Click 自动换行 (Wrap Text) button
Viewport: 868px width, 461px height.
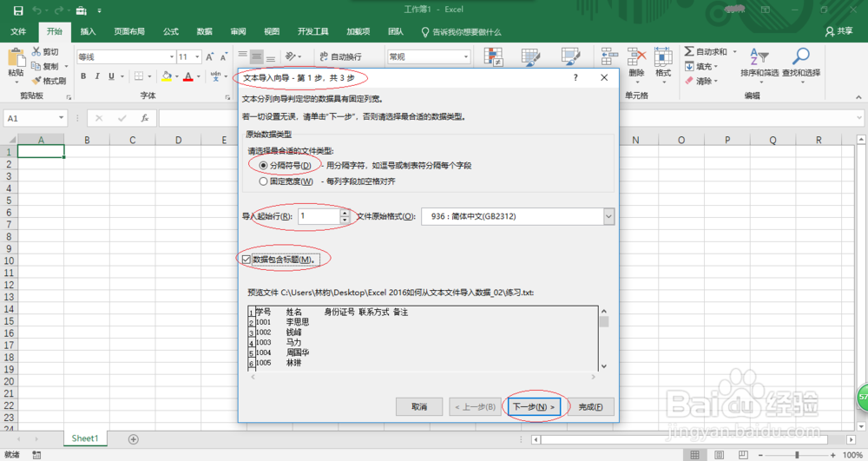341,56
